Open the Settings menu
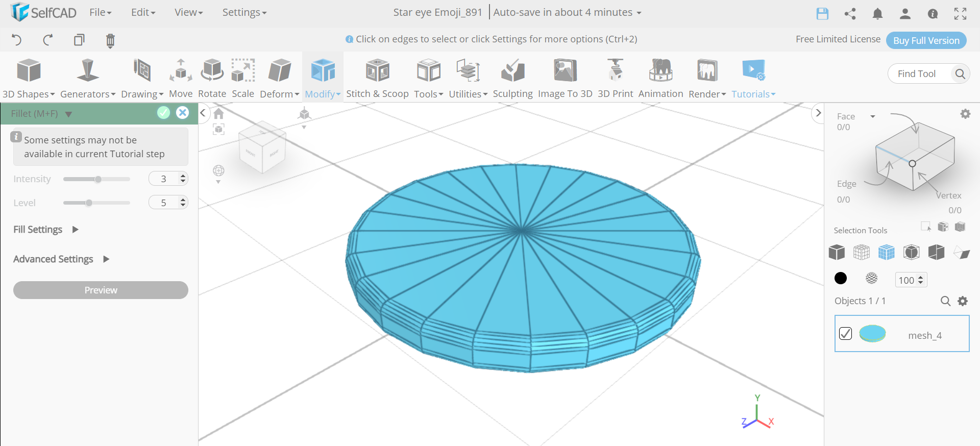This screenshot has width=980, height=446. pyautogui.click(x=244, y=12)
